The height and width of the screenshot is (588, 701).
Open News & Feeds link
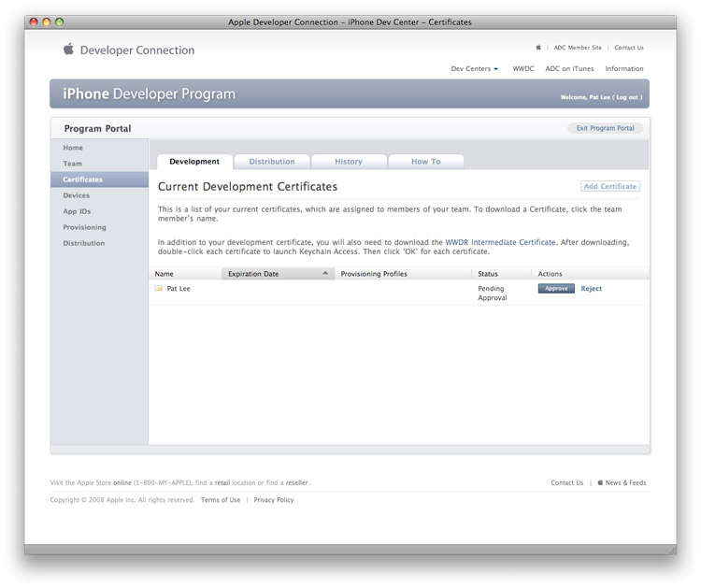(x=625, y=482)
